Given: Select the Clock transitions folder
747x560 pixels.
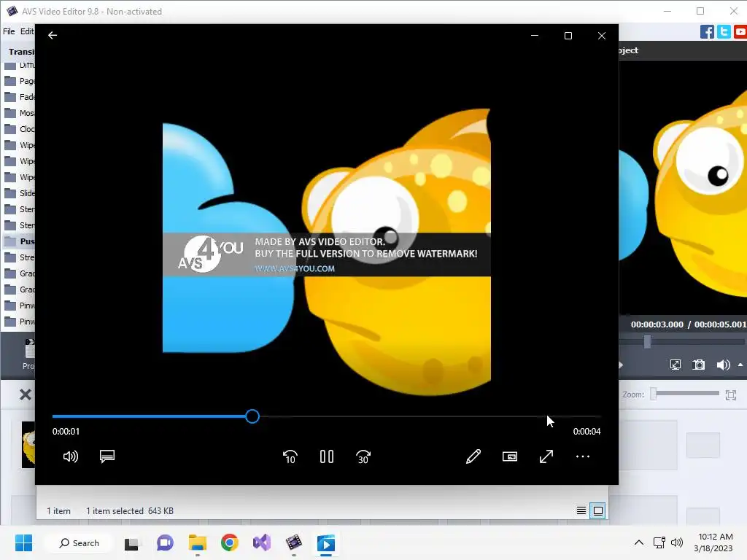Looking at the screenshot, I should pos(19,129).
